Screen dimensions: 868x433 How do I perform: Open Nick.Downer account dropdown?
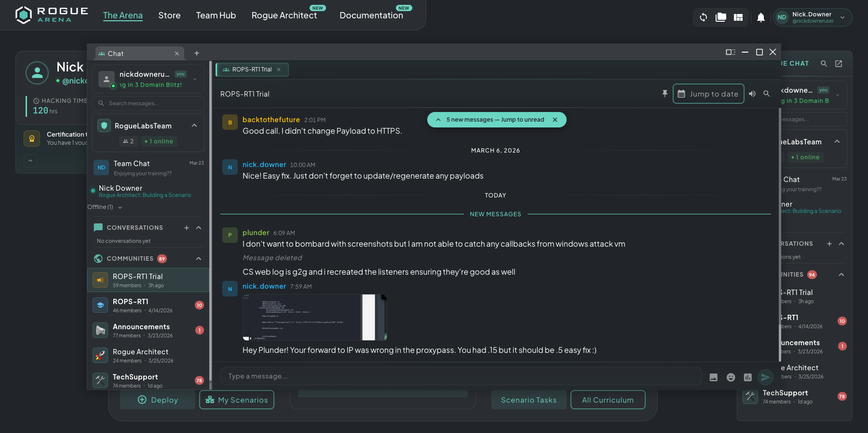point(842,17)
